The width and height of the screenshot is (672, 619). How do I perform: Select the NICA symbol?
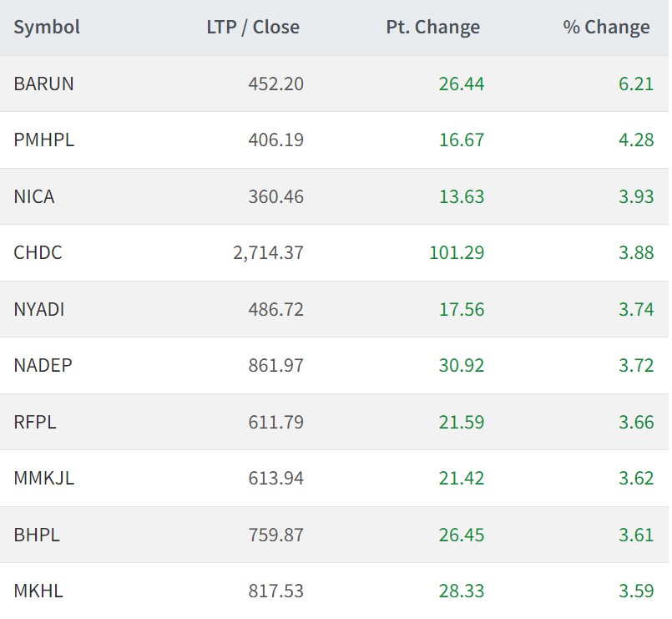[x=34, y=196]
